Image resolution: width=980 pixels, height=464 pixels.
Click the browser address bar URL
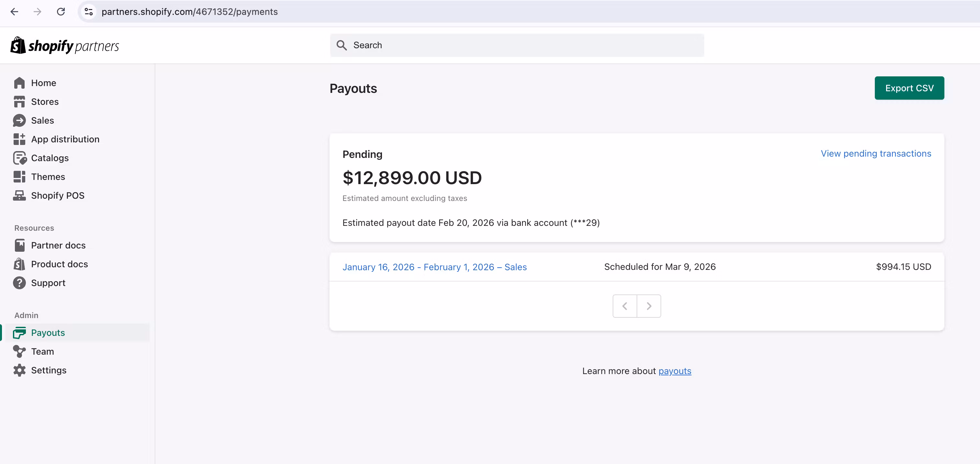point(189,12)
